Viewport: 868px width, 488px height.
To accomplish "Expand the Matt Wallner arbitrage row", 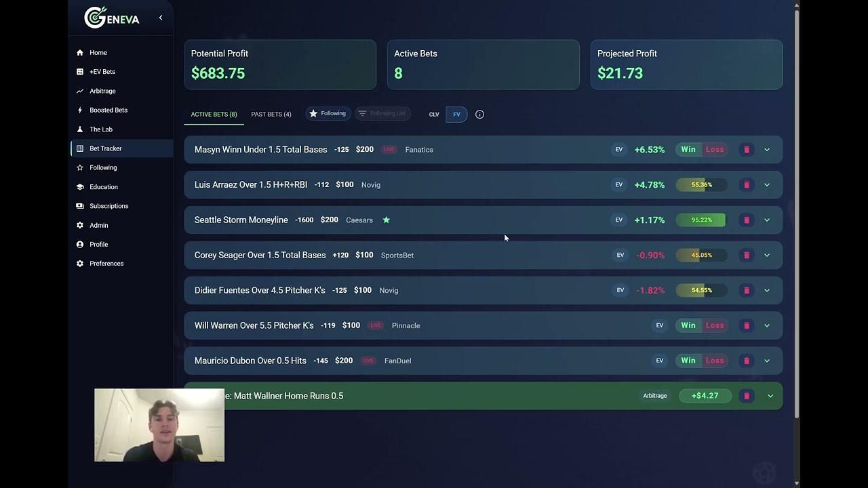I will click(770, 396).
